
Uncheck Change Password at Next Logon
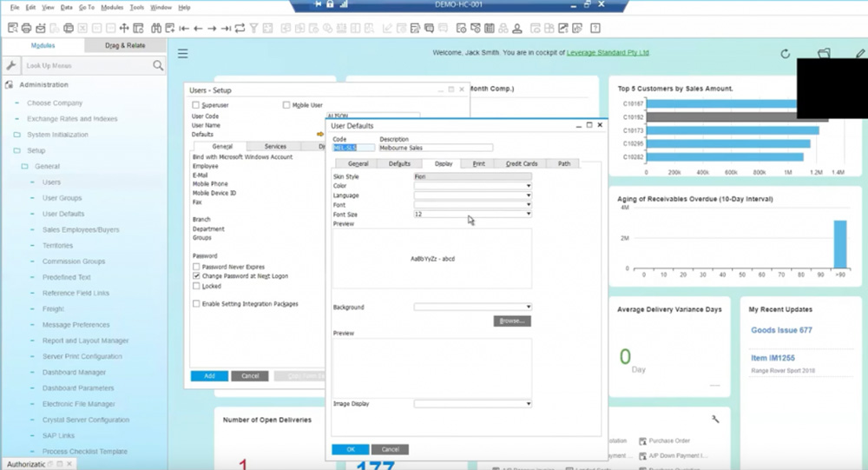coord(196,275)
